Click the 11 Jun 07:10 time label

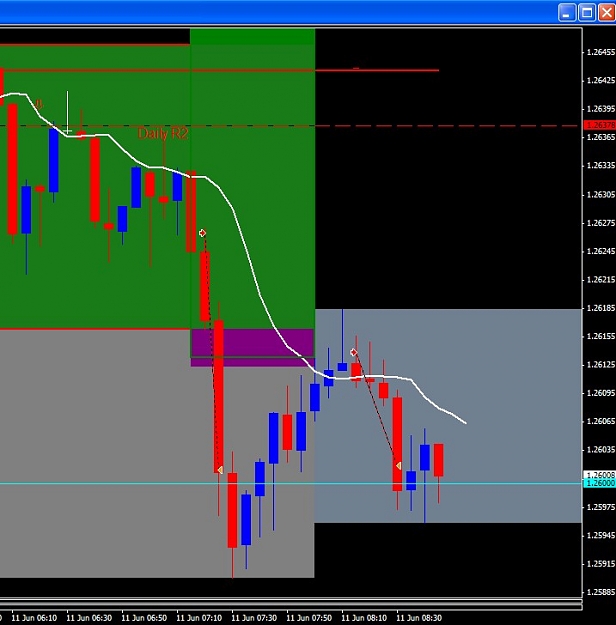click(199, 618)
